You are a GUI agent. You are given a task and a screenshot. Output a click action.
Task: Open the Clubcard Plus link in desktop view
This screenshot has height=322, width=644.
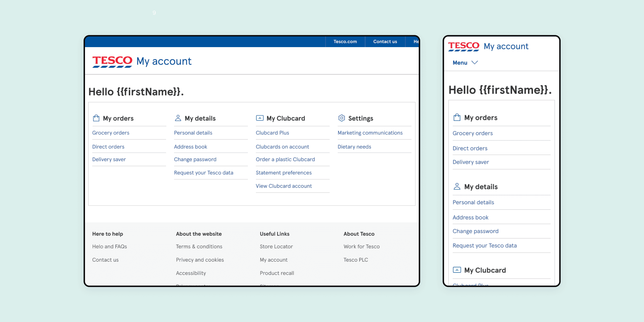(x=272, y=133)
